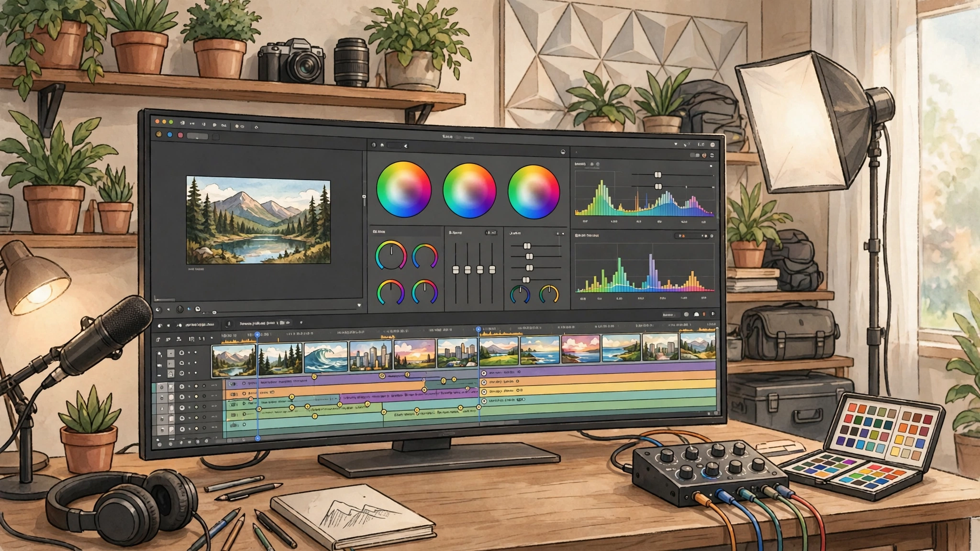Click the circle icon starting the right orange track segment
The image size is (980, 551).
point(484,383)
